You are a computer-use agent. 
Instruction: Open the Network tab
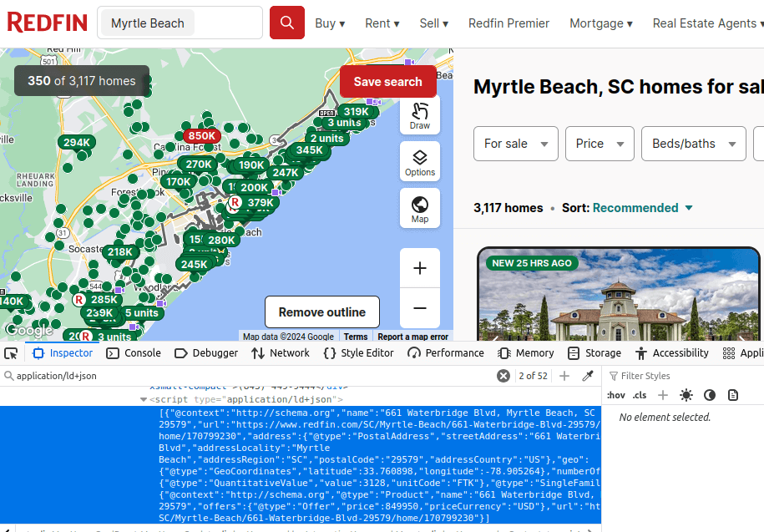pos(281,353)
